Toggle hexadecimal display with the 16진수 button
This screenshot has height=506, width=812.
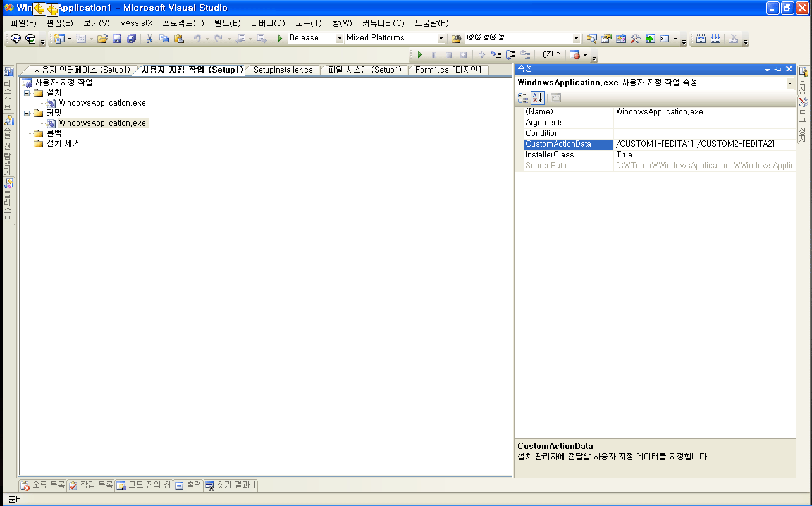click(550, 55)
